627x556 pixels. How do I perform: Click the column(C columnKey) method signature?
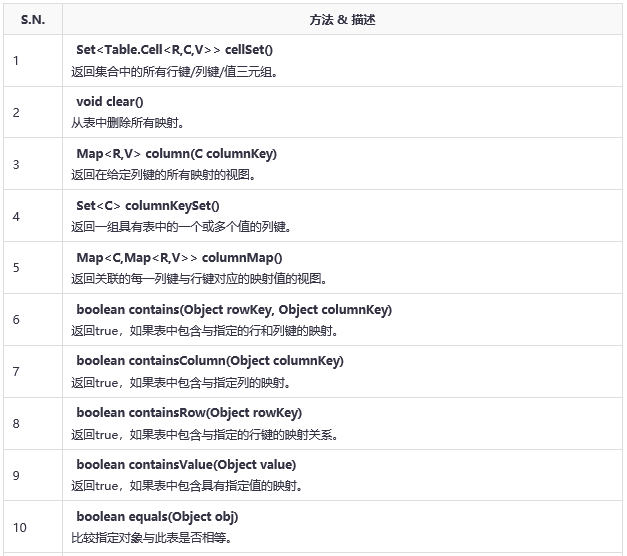coord(176,154)
